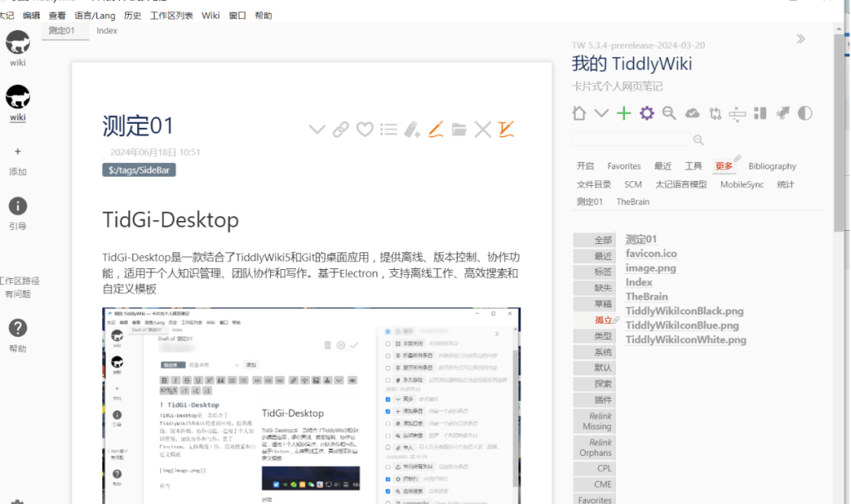Select the 草稿 tab under 更多
Image resolution: width=851 pixels, height=504 pixels.
tap(594, 304)
